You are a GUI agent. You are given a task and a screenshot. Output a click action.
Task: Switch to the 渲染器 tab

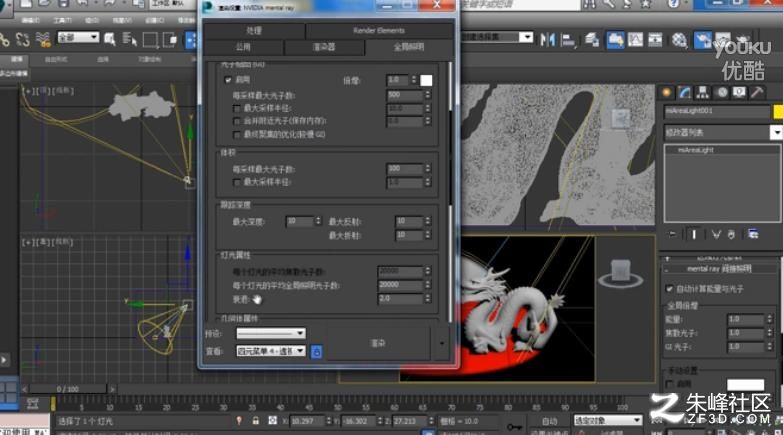[324, 47]
